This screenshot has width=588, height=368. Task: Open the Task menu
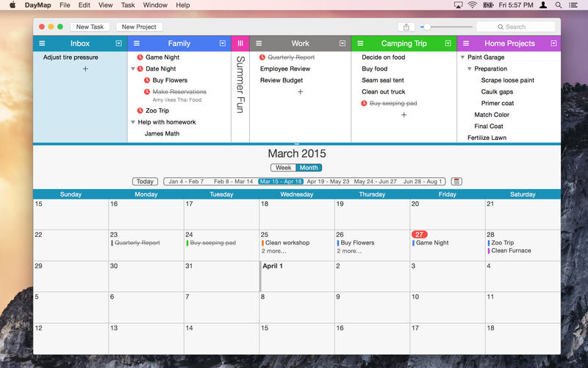tap(128, 5)
